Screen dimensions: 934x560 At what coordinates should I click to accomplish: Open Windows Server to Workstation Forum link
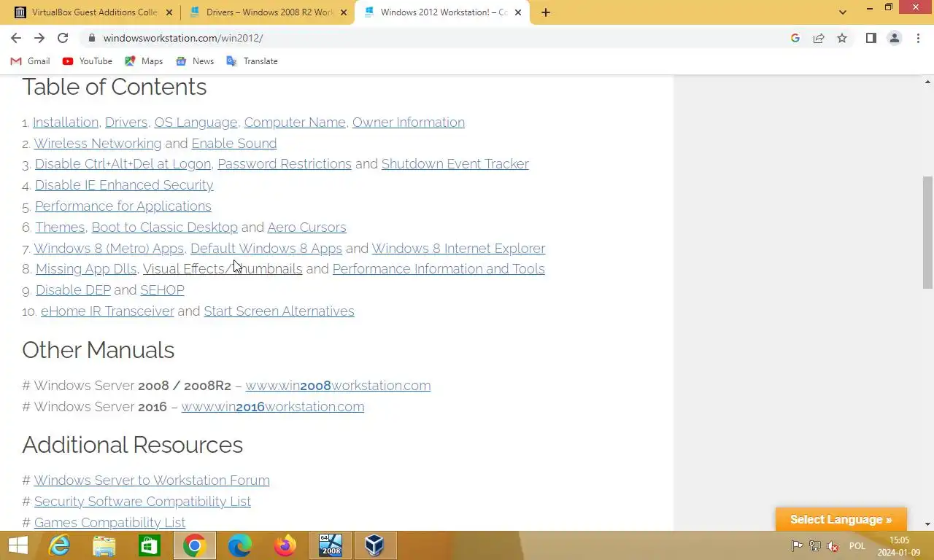[x=152, y=481]
